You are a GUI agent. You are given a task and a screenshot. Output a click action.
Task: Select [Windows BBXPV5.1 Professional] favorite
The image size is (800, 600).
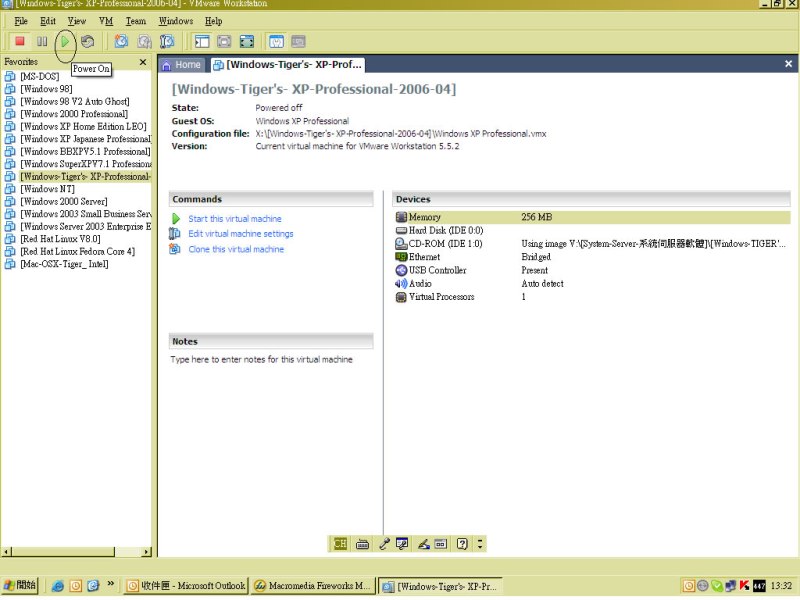click(x=85, y=152)
